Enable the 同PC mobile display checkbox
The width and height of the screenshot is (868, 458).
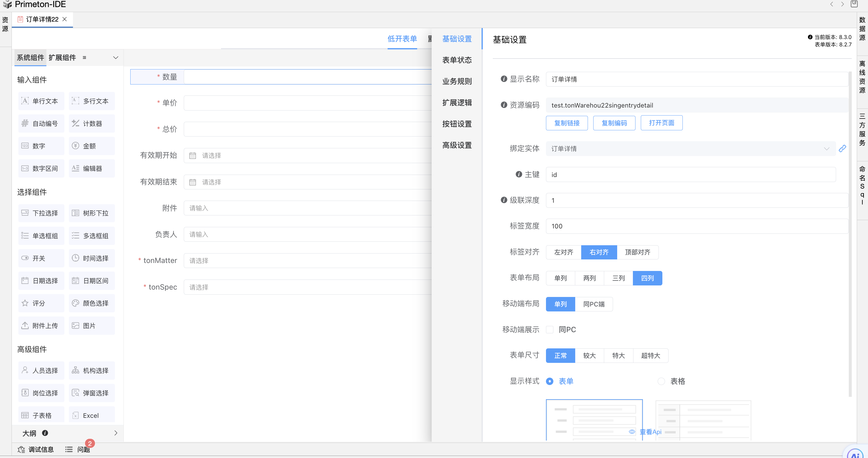click(x=550, y=329)
